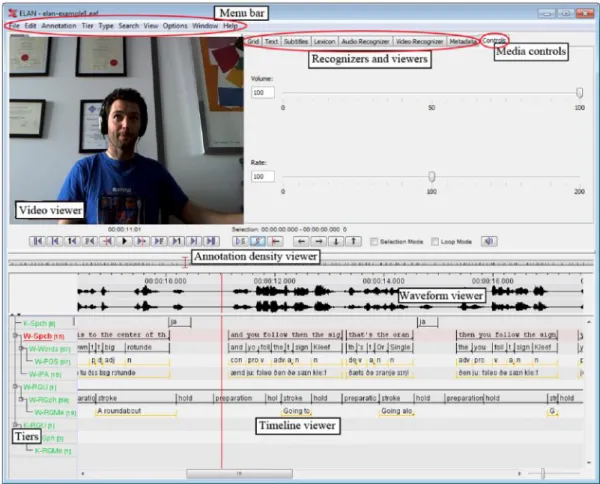This screenshot has width=600, height=484.
Task: Go to annotation above up arrow
Action: (x=354, y=241)
